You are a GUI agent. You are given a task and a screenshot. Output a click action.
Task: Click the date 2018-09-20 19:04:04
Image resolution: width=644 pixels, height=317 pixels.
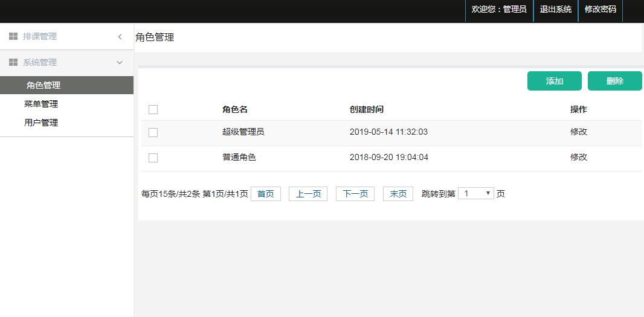coord(389,157)
